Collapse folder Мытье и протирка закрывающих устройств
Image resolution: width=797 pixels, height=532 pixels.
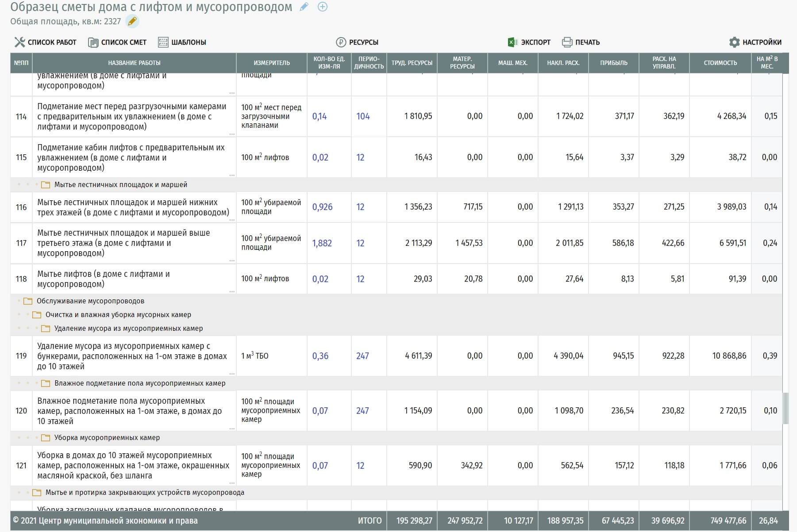click(37, 493)
